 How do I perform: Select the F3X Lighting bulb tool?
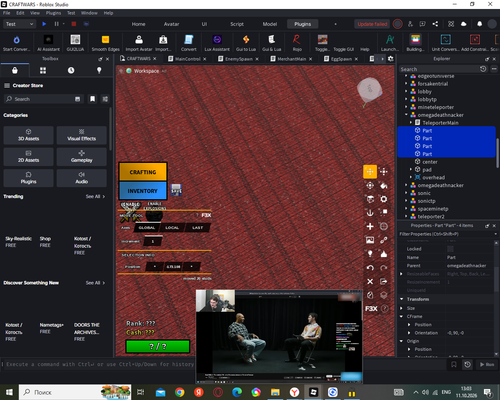(370, 254)
